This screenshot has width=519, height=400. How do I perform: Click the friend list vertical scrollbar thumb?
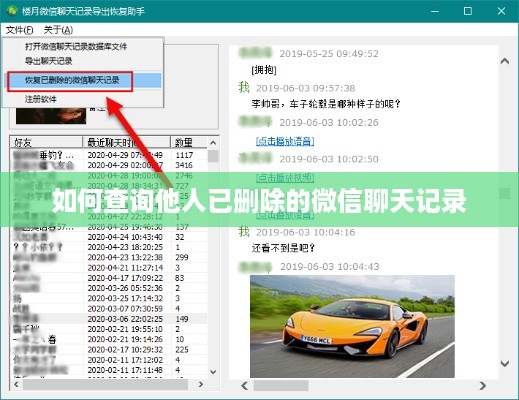point(213,156)
